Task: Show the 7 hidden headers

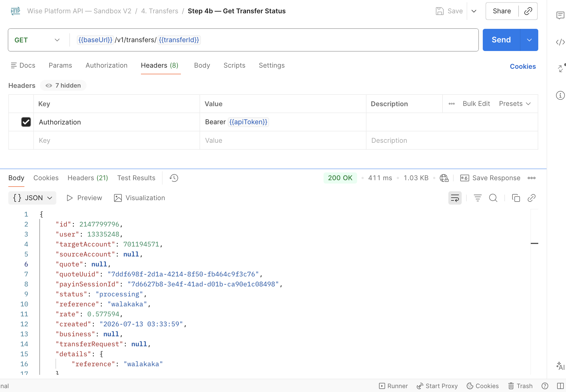Action: 63,85
